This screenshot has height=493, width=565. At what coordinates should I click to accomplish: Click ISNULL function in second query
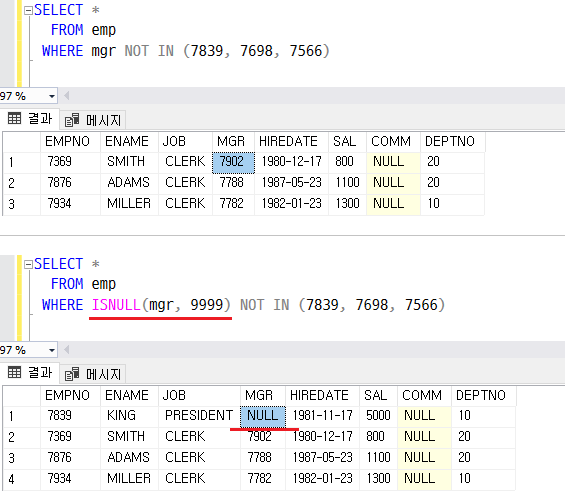[116, 305]
